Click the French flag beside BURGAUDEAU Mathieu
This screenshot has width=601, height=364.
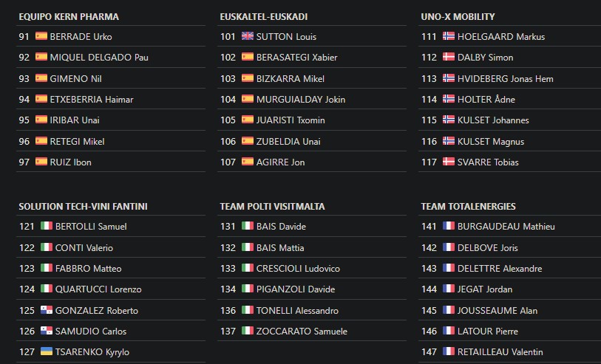449,226
